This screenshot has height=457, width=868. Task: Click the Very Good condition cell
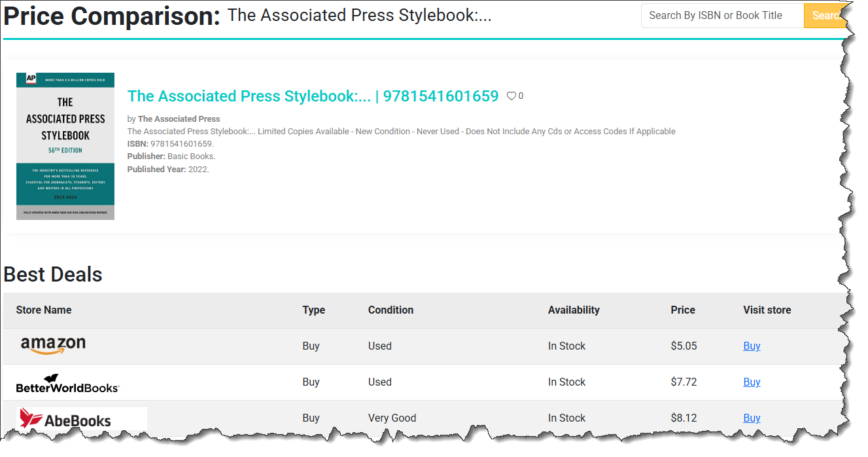[x=392, y=418]
